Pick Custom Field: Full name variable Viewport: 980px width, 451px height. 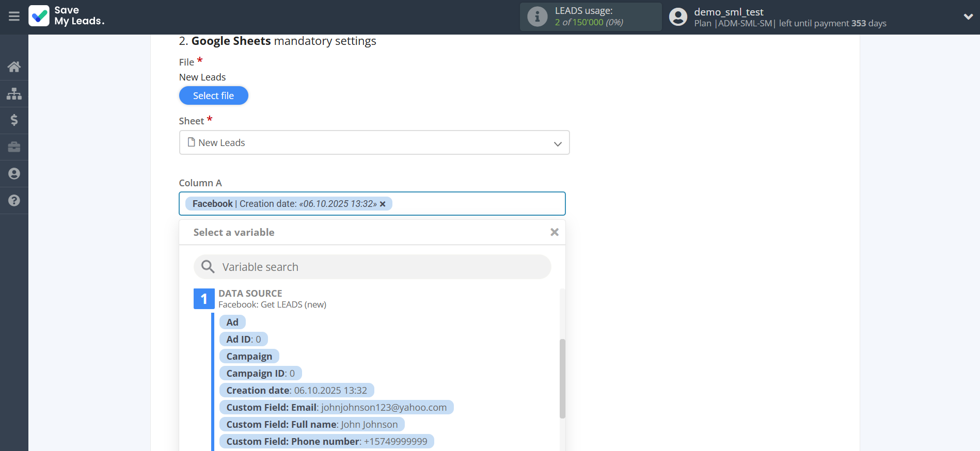[312, 425]
